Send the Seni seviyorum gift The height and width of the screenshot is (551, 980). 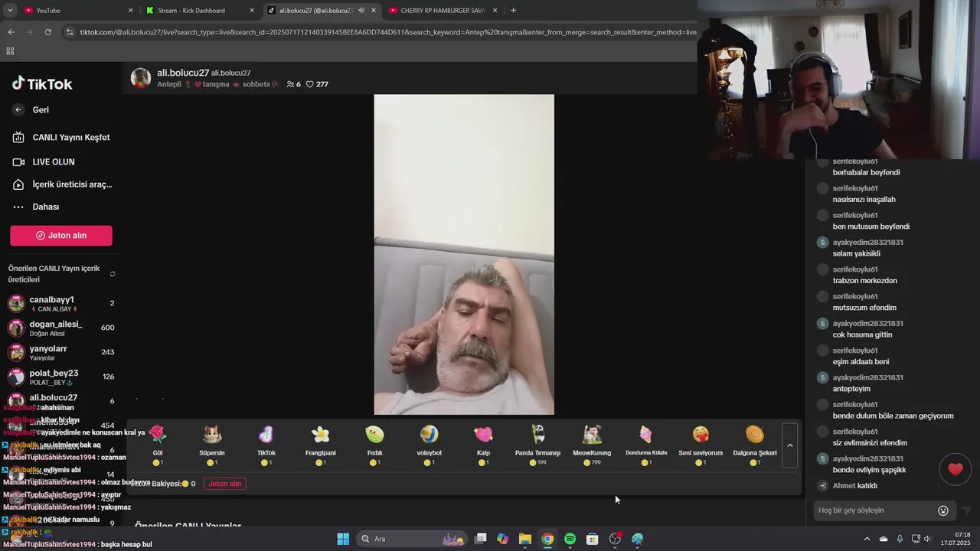click(701, 444)
